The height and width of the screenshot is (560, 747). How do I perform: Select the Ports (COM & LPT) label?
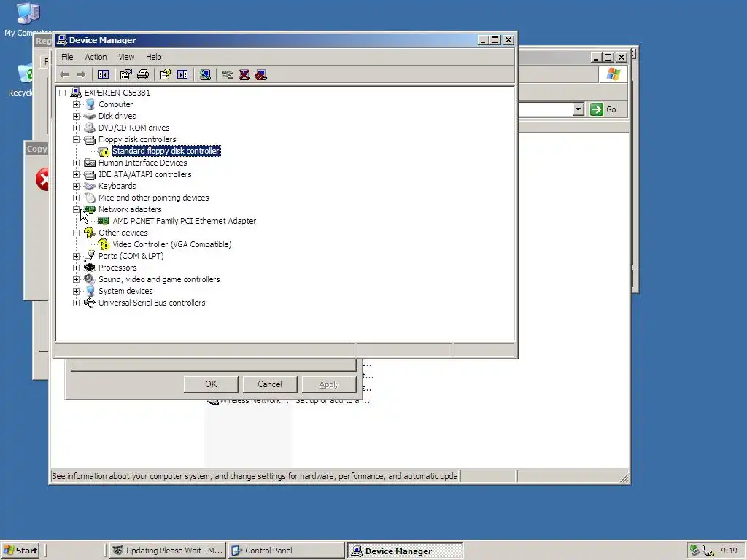coord(131,256)
